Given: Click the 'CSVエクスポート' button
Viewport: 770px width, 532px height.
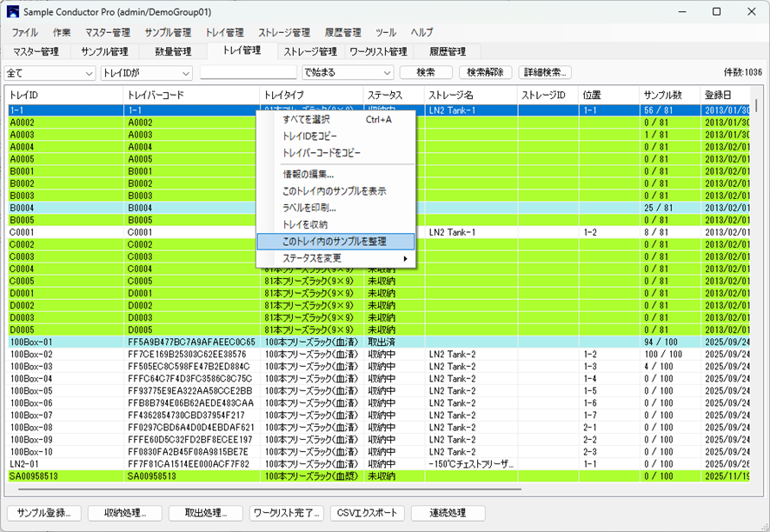Looking at the screenshot, I should click(368, 513).
